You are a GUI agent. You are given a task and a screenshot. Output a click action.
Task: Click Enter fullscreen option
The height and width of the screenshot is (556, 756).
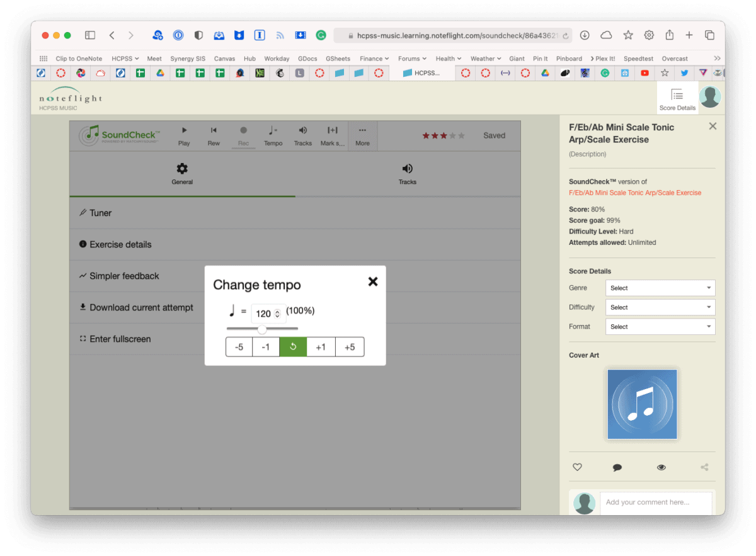tap(115, 339)
